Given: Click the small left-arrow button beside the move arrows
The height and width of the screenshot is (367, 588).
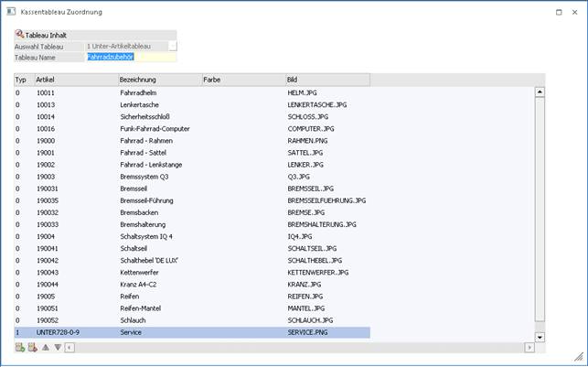Looking at the screenshot, I should (x=69, y=347).
